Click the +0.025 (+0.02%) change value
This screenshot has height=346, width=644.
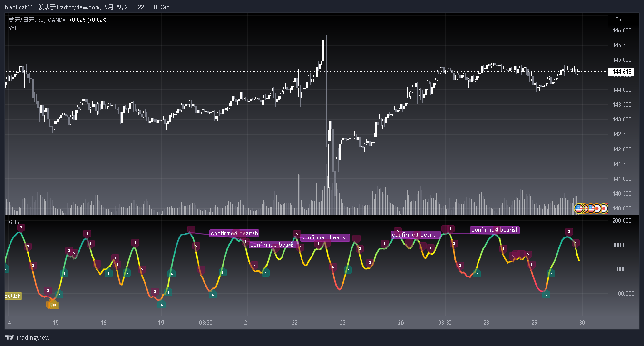[x=88, y=20]
